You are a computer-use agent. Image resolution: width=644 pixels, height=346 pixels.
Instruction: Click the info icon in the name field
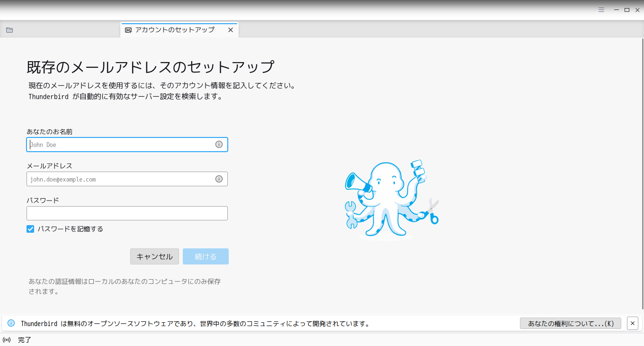point(219,145)
